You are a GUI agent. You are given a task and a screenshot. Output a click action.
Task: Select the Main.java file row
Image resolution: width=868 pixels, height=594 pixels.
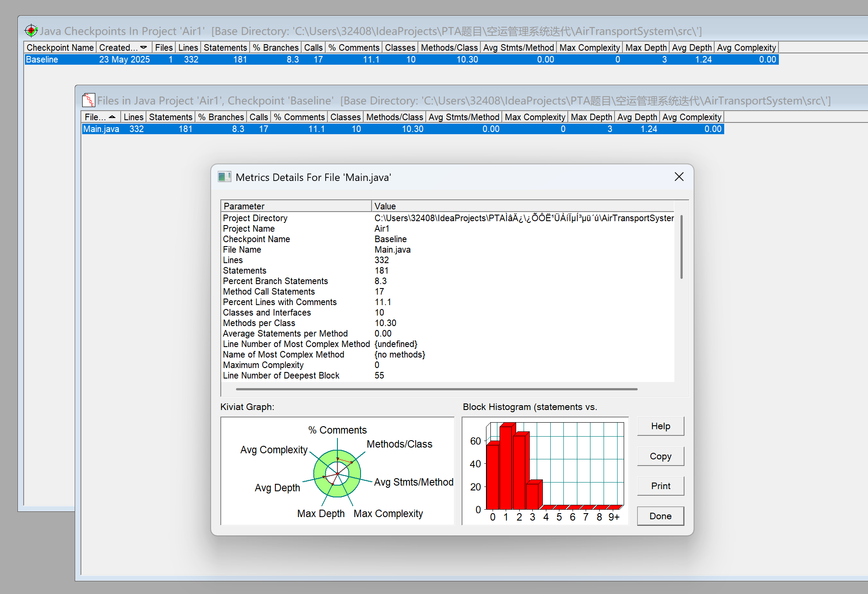coord(101,129)
